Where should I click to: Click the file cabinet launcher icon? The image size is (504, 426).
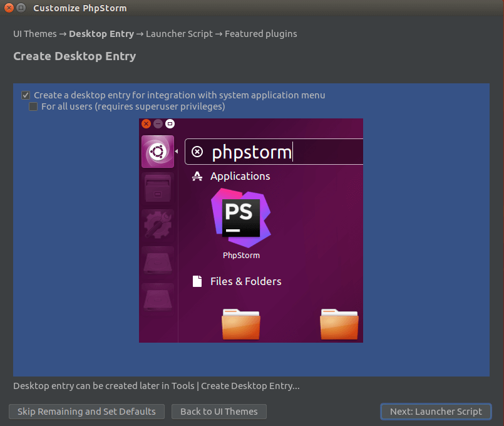157,188
